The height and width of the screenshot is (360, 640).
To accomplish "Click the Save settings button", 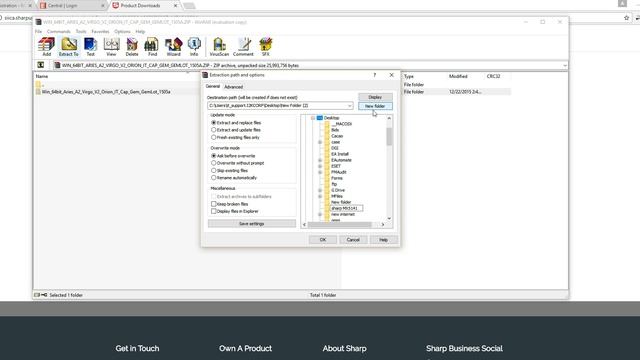I will [x=251, y=224].
